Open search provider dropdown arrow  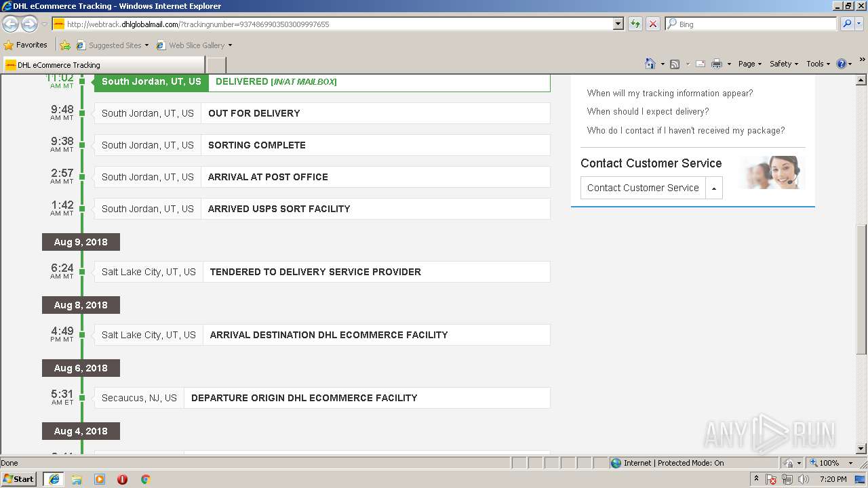click(x=860, y=24)
